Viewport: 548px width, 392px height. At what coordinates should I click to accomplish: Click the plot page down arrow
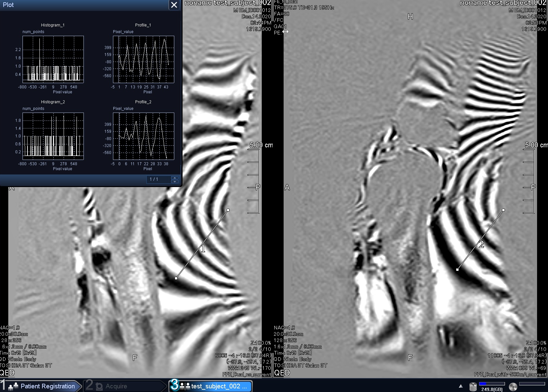(175, 181)
